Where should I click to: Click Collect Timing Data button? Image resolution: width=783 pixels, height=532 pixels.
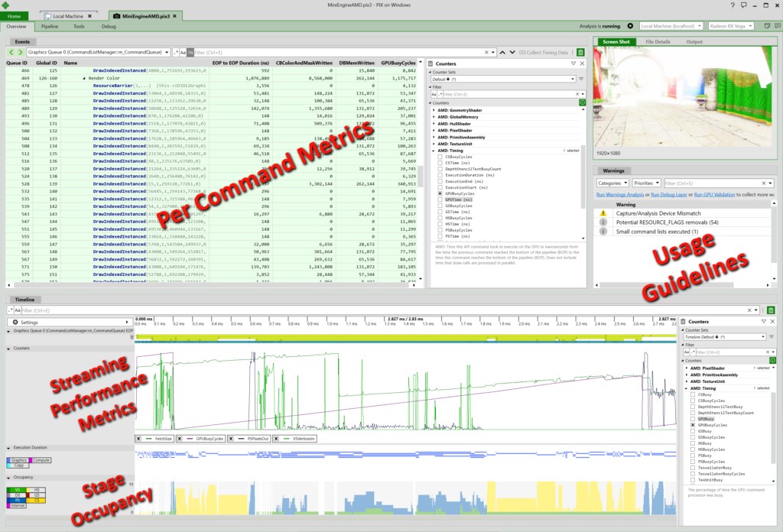coord(543,52)
